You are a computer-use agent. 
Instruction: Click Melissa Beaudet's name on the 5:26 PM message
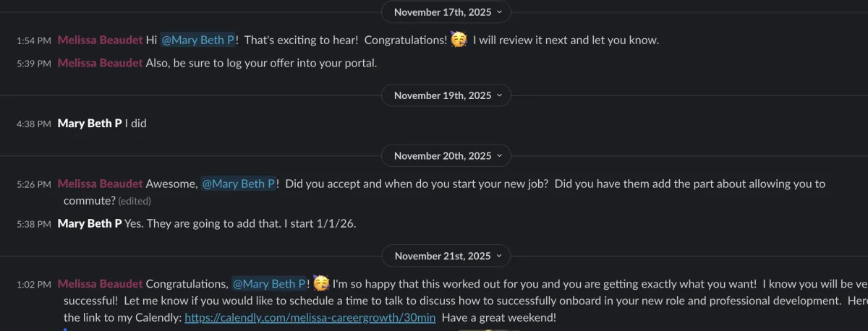pos(100,184)
